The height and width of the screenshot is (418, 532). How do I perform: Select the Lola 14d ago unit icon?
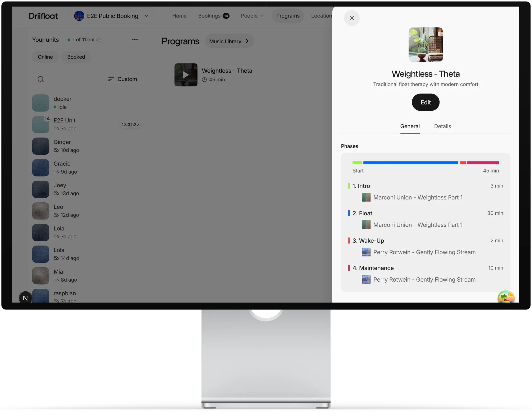40,254
